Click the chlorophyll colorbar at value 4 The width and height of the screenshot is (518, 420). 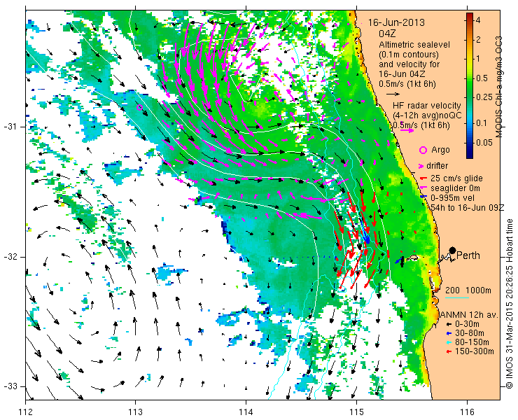(x=470, y=20)
